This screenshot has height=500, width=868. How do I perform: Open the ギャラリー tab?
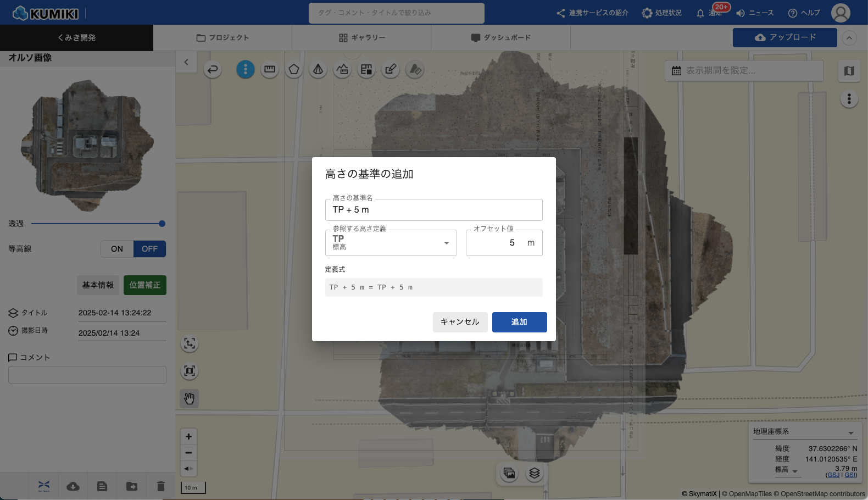[361, 38]
